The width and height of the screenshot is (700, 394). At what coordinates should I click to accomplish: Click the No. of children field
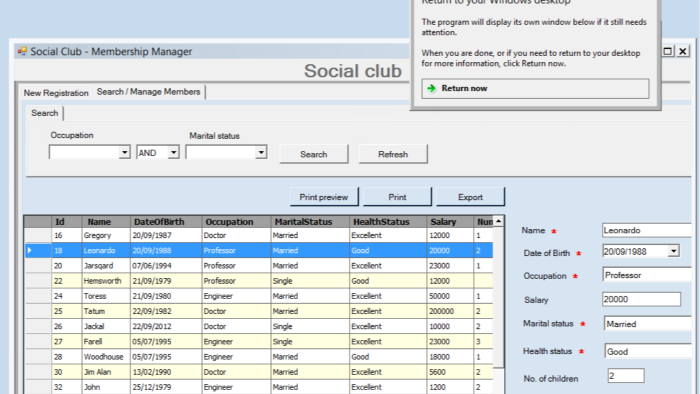626,376
